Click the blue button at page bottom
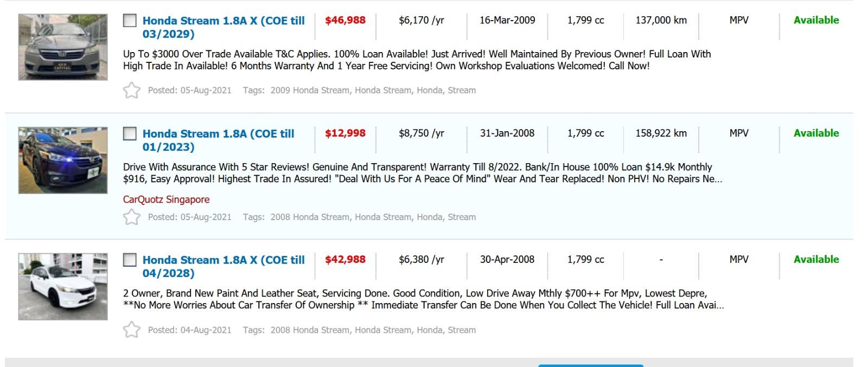 pyautogui.click(x=590, y=365)
